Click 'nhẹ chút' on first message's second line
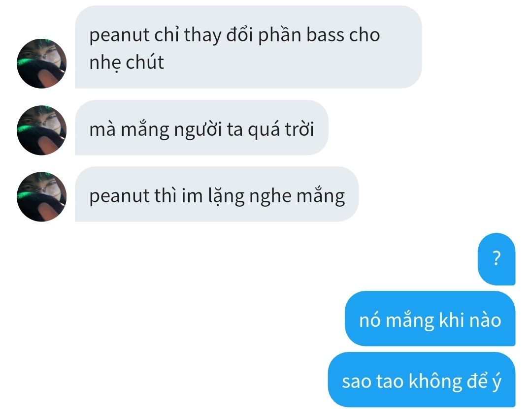Image resolution: width=532 pixels, height=409 pixels. click(127, 63)
